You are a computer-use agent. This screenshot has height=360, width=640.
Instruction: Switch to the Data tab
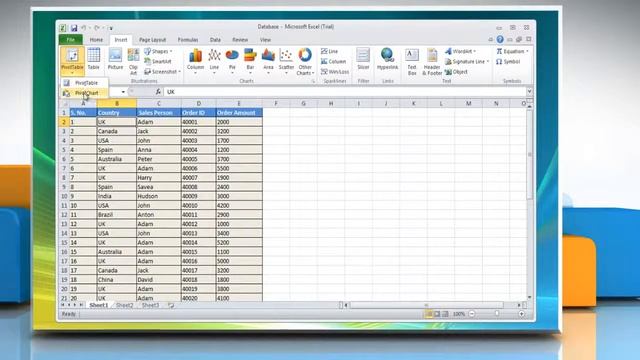[215, 40]
